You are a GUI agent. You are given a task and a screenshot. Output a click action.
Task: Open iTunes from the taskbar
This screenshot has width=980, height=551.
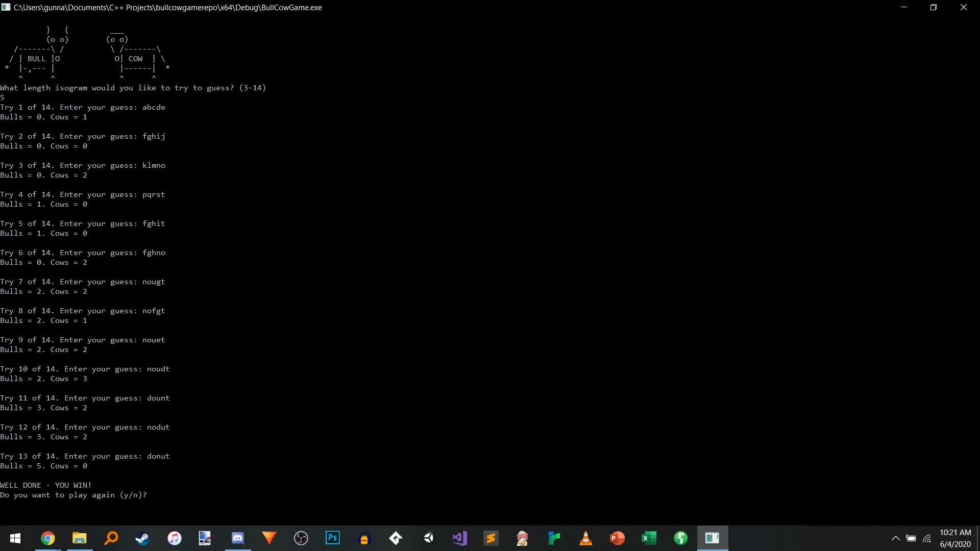(x=174, y=538)
